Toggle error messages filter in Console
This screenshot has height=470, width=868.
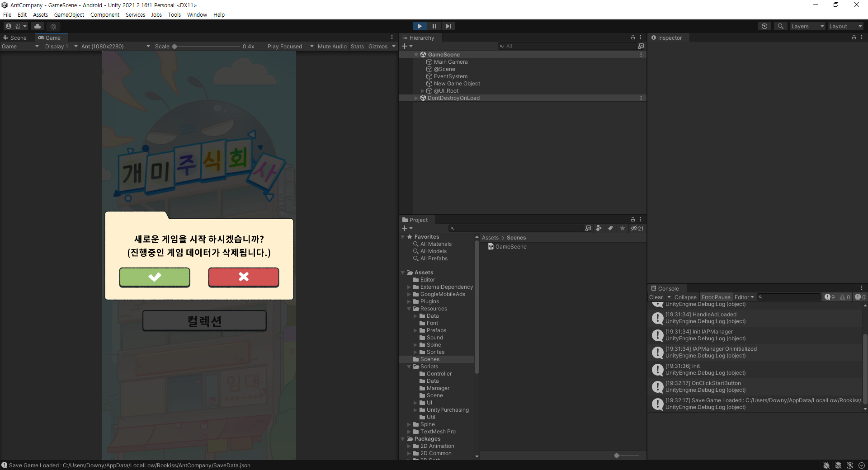[x=860, y=297]
